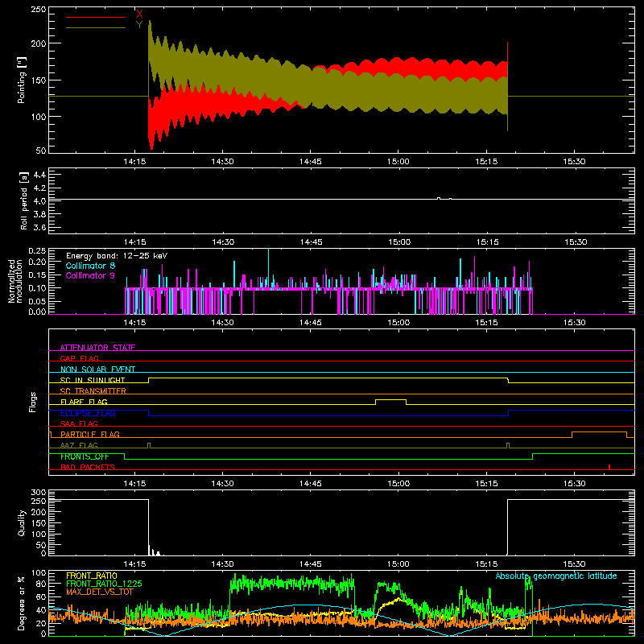The image size is (644, 644).
Task: Click the 'Energy band: 12-25 keV' label
Action: [x=117, y=256]
